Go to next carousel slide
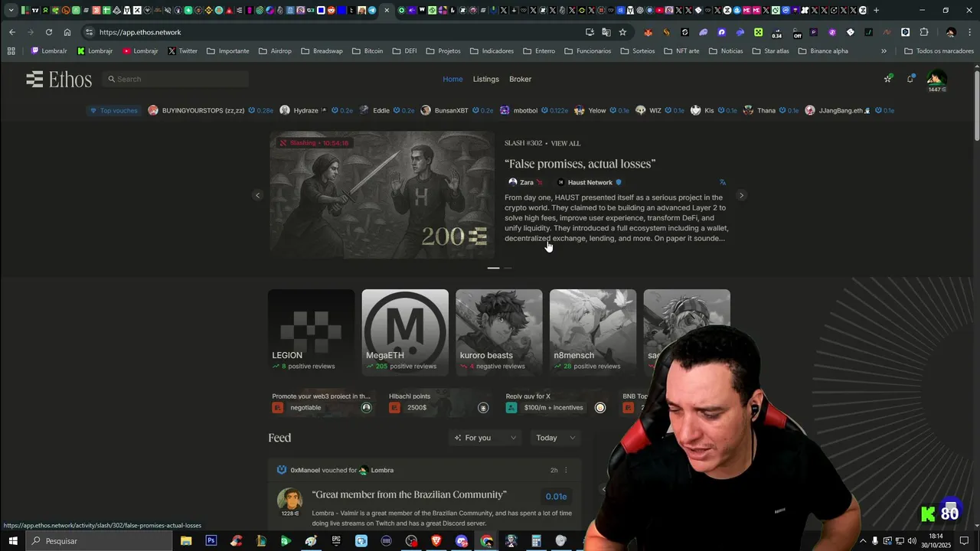 741,195
